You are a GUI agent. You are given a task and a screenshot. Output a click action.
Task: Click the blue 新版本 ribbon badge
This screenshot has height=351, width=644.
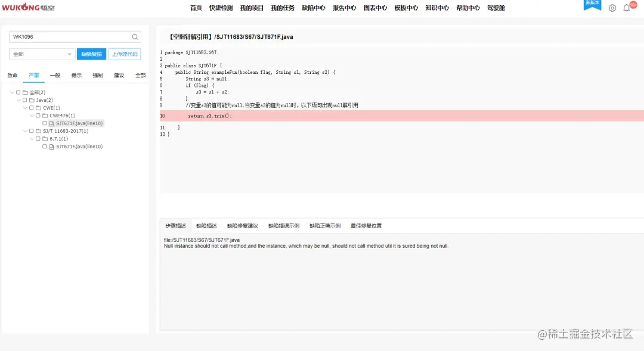[592, 5]
